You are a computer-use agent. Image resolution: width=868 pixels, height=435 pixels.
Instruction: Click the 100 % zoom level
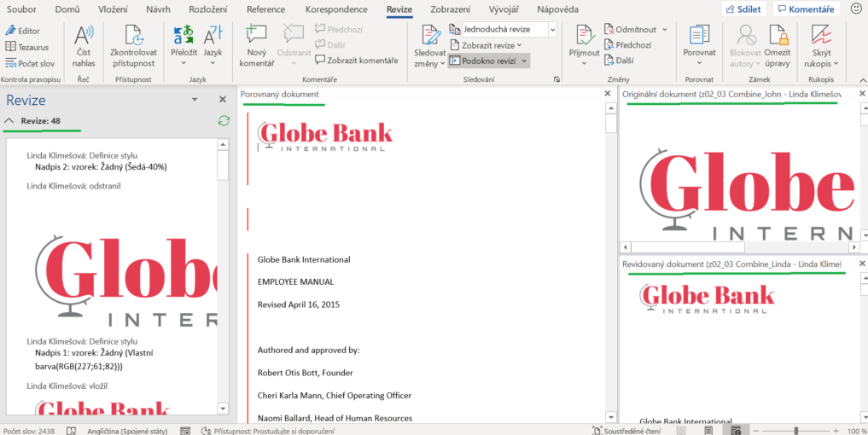tap(856, 430)
